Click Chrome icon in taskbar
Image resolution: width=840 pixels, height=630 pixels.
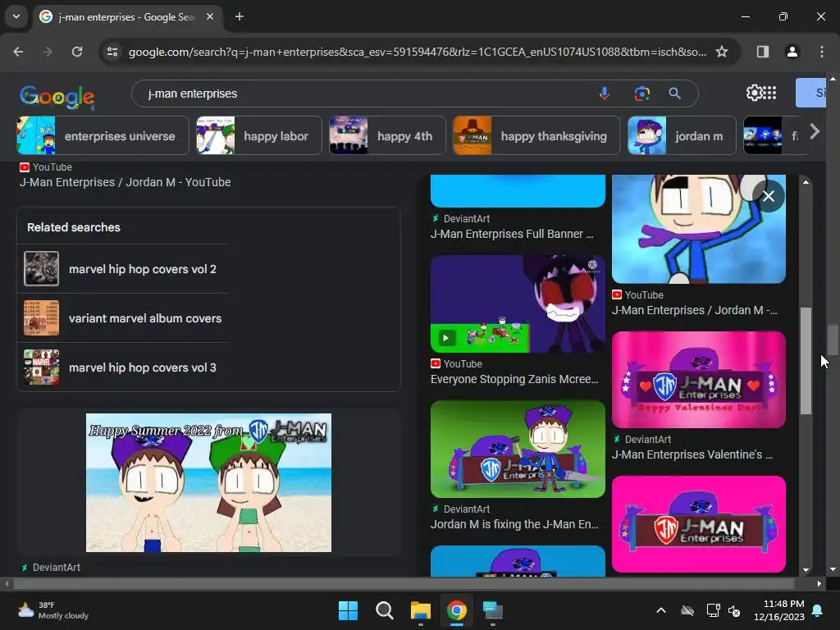pyautogui.click(x=456, y=610)
